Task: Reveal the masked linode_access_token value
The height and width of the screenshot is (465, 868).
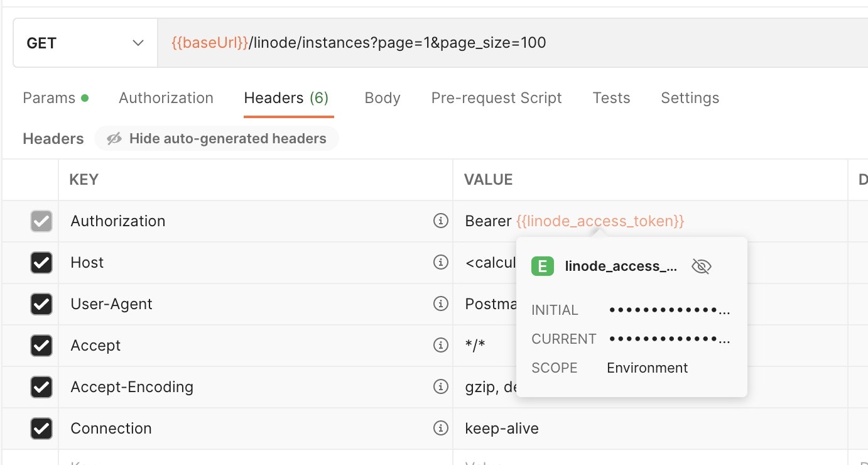Action: (701, 266)
